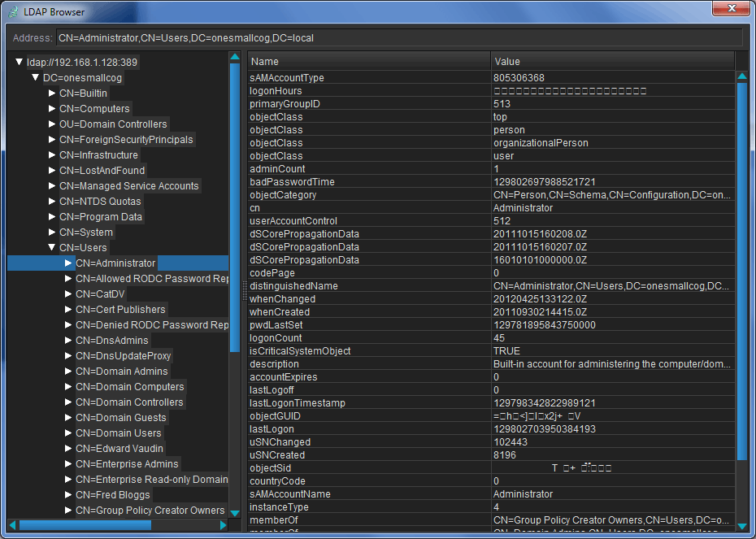Open the CN=Edward Vaudin tree entry
This screenshot has height=539, width=756.
pyautogui.click(x=119, y=449)
